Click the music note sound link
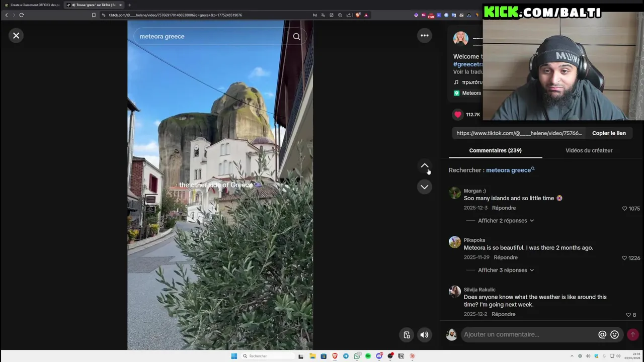The height and width of the screenshot is (362, 644). [x=468, y=82]
